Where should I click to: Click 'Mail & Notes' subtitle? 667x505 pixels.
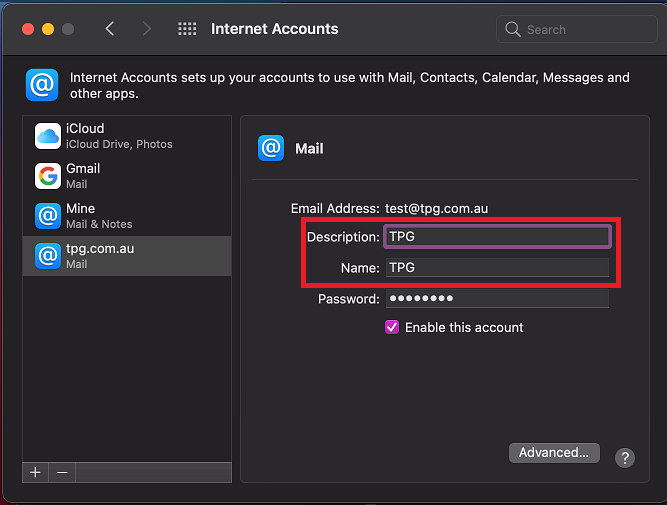[x=99, y=224]
